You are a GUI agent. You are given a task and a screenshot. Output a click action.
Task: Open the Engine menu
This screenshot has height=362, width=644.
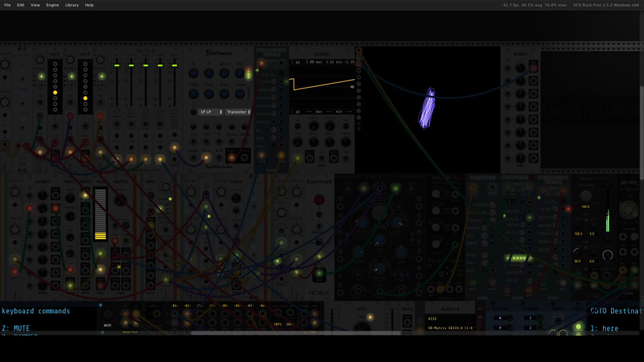point(52,5)
